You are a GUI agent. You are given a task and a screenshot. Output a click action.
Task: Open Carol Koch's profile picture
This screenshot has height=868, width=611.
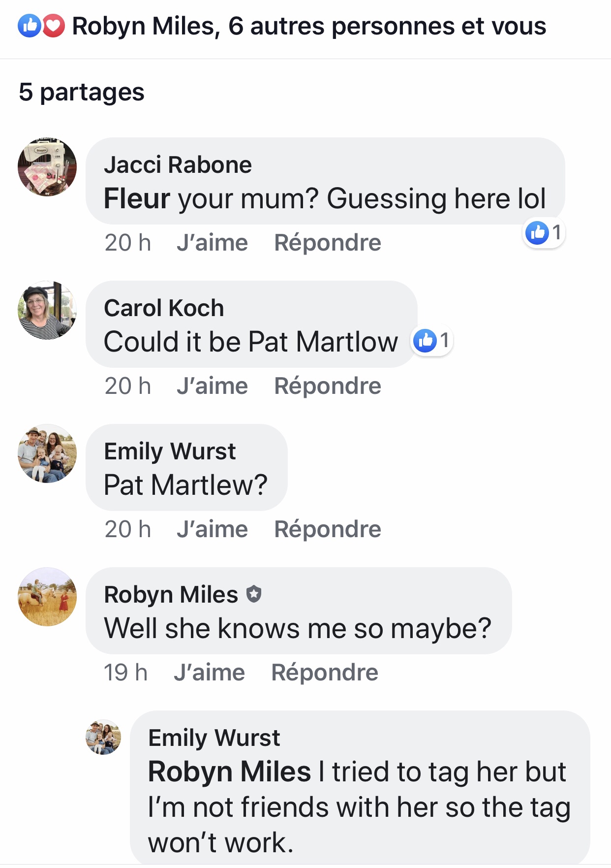click(47, 310)
